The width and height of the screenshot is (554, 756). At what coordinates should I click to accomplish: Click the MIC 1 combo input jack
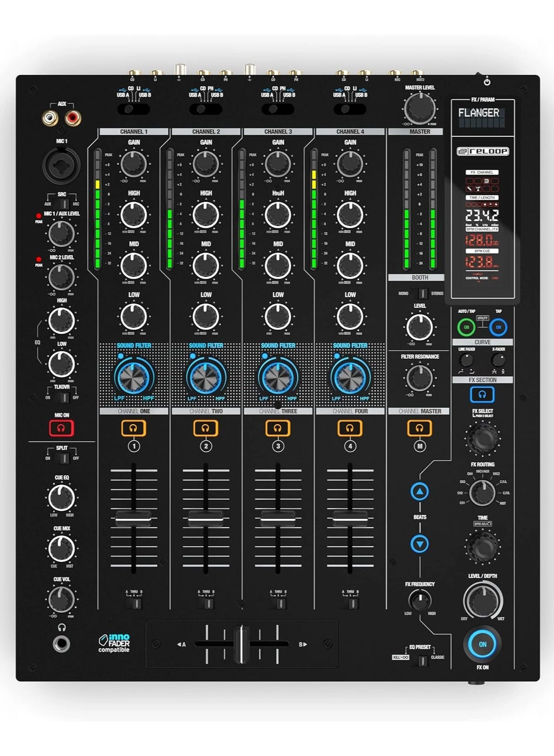click(x=61, y=165)
